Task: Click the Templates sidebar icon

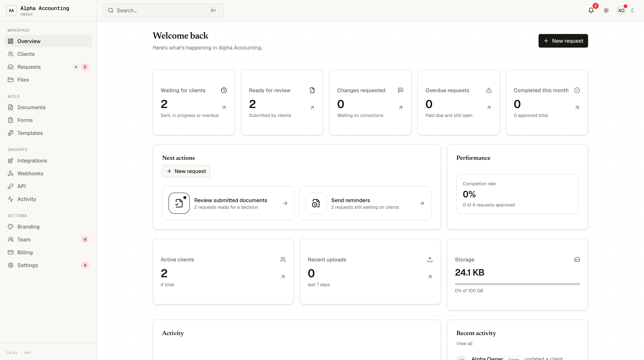Action: point(11,133)
